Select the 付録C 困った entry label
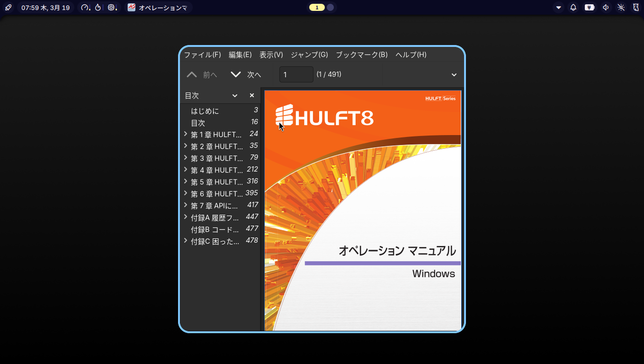The image size is (644, 364). pos(215,241)
